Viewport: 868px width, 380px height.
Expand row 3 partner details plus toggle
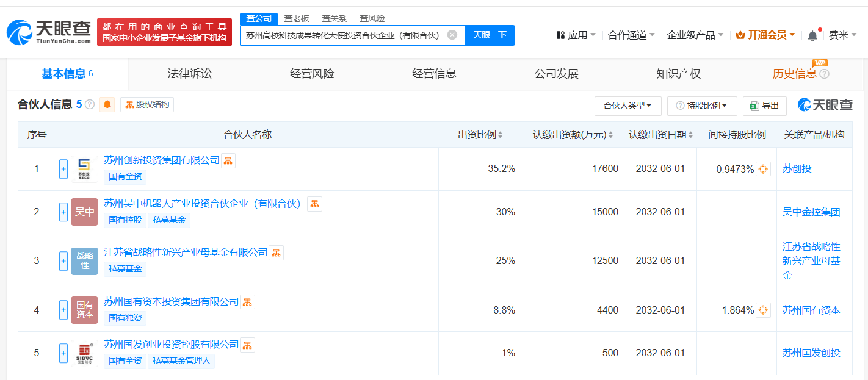[x=63, y=261]
